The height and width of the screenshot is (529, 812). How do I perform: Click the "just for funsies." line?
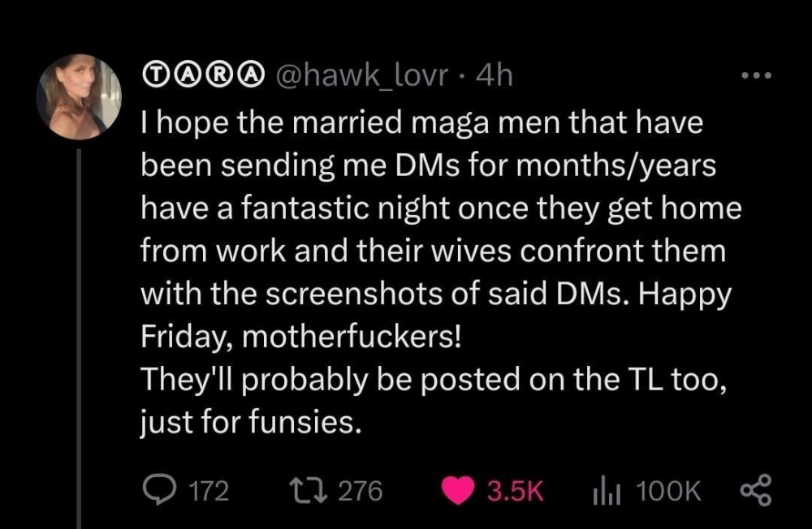pyautogui.click(x=250, y=424)
